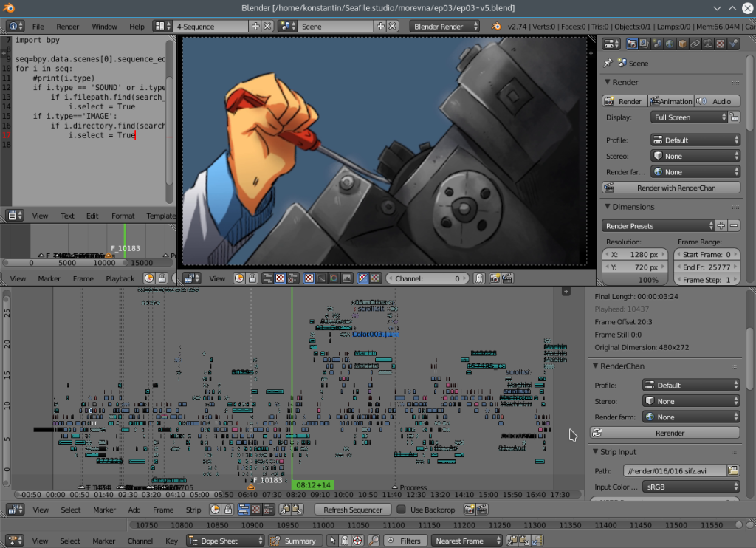The image size is (756, 548).
Task: Open the Format menu in text editor
Action: coord(123,216)
